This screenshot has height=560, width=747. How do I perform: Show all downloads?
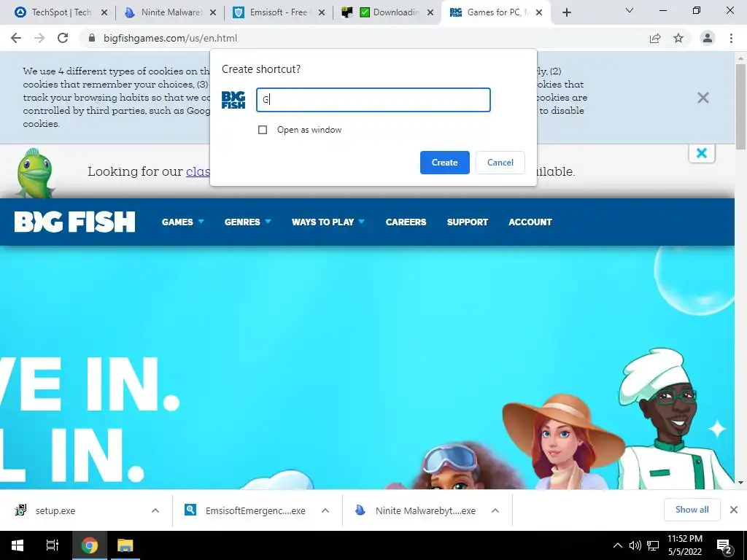click(x=692, y=510)
